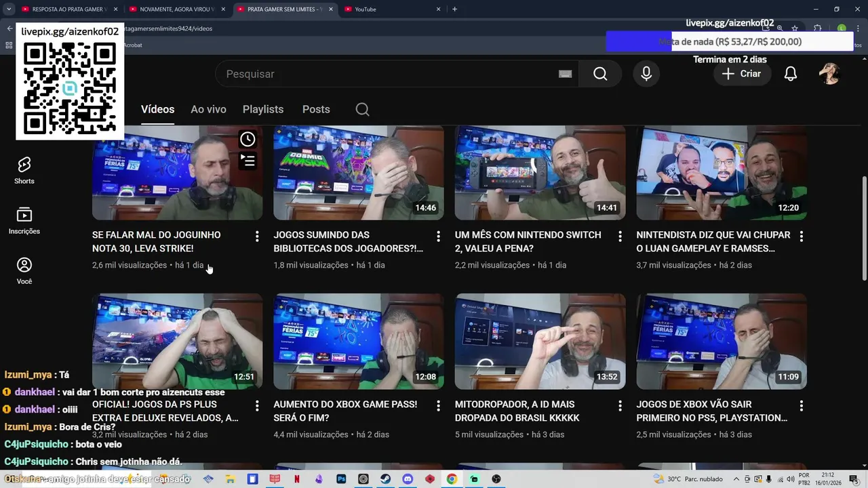The height and width of the screenshot is (488, 868).
Task: Search within channel using magnifier after Posts
Action: [x=363, y=109]
